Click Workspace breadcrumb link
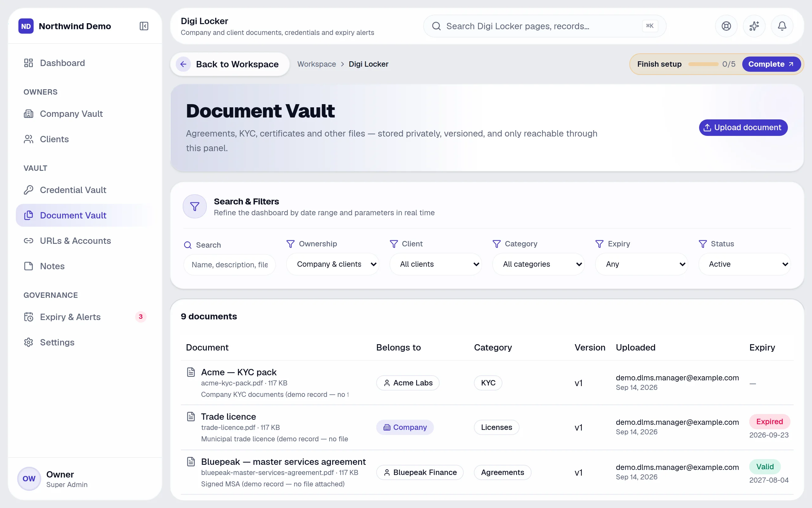This screenshot has width=812, height=508. (x=317, y=64)
